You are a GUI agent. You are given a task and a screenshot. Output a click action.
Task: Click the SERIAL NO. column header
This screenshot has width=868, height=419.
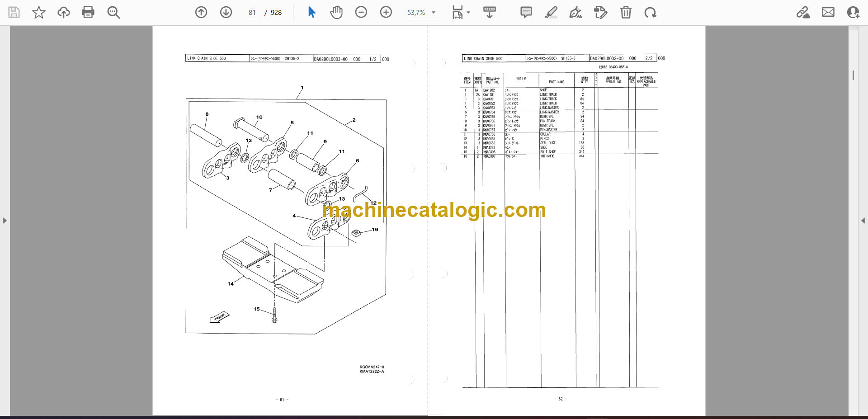pos(613,82)
